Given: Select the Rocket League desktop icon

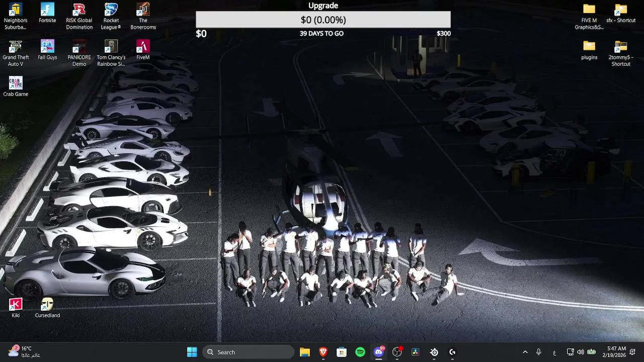Looking at the screenshot, I should tap(111, 16).
